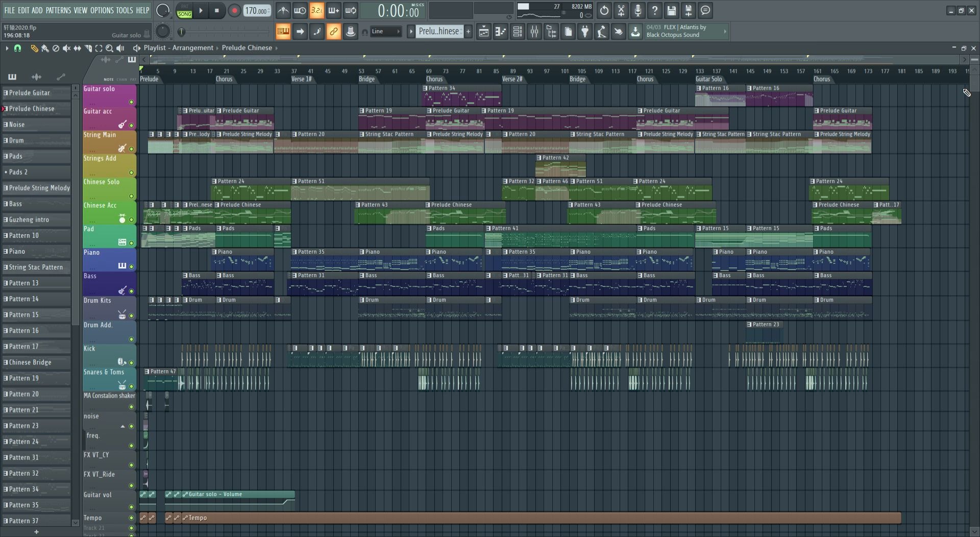Screen dimensions: 980x537
Task: Collapse the noise track group arrow
Action: [122, 426]
